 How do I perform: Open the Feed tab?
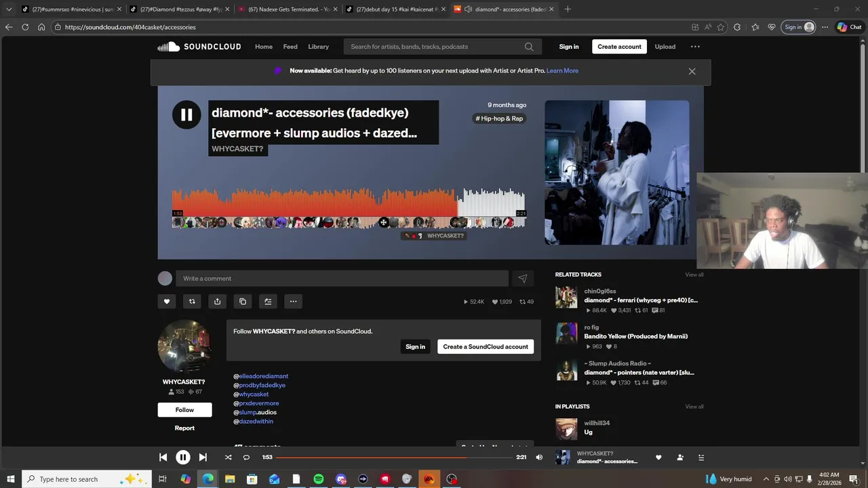290,47
